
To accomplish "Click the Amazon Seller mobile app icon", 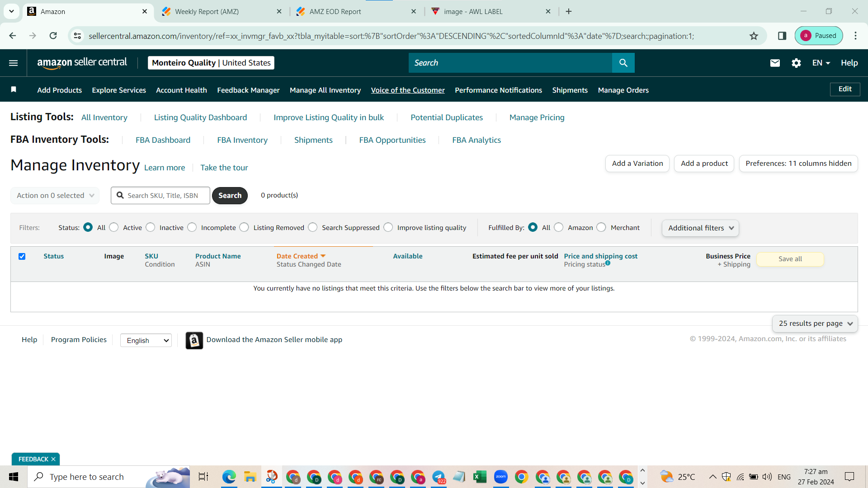I will pyautogui.click(x=194, y=340).
